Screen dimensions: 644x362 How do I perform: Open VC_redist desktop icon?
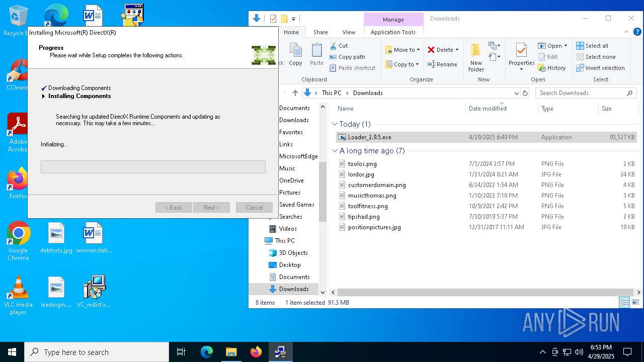94,292
